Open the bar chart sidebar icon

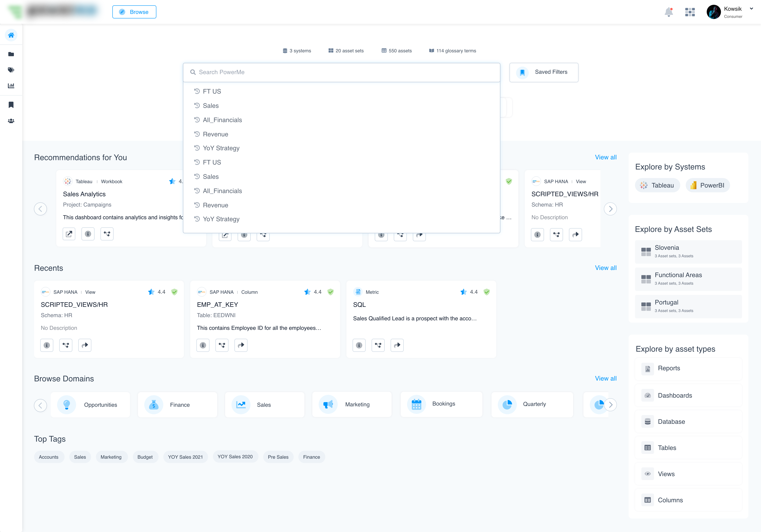(11, 86)
